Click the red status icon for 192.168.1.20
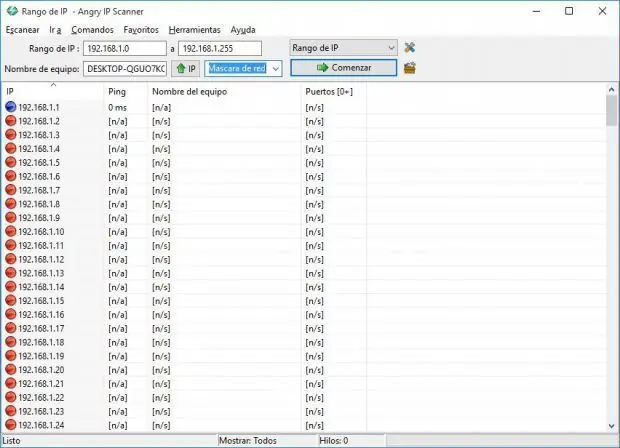Image resolution: width=620 pixels, height=448 pixels. coord(11,370)
